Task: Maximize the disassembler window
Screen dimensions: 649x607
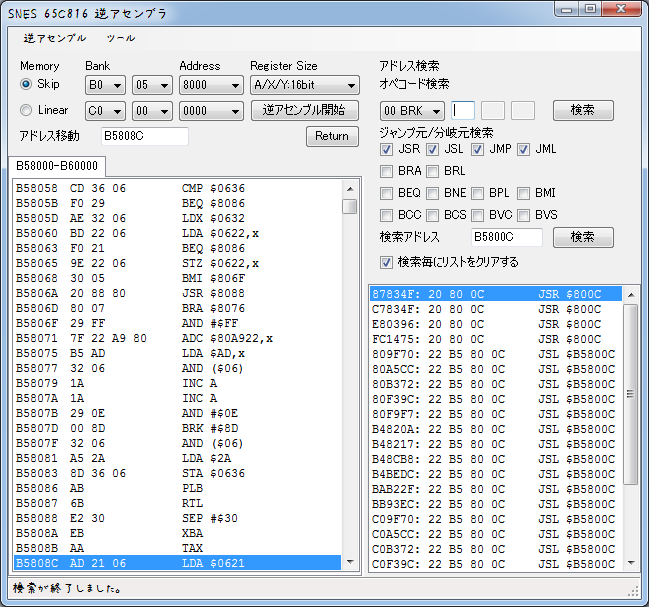Action: point(590,9)
